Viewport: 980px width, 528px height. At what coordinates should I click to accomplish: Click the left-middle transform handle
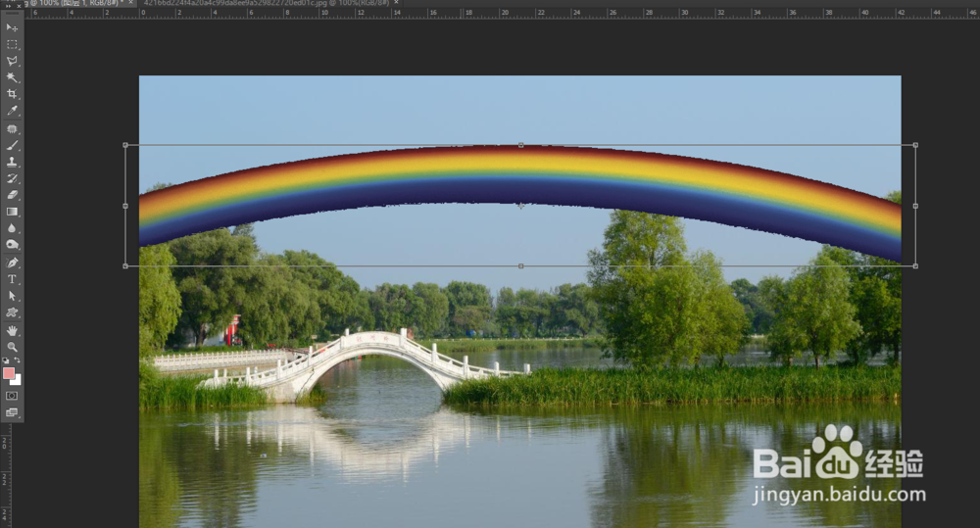[125, 206]
